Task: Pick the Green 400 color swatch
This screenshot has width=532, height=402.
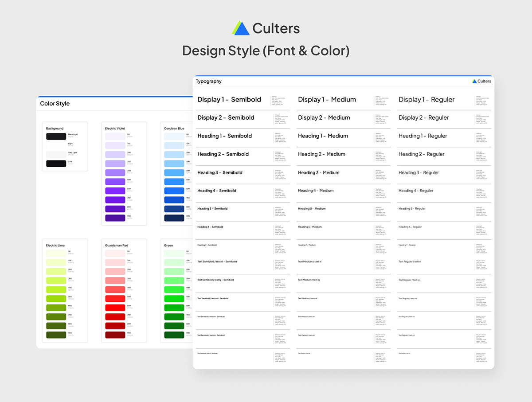Action: point(174,289)
